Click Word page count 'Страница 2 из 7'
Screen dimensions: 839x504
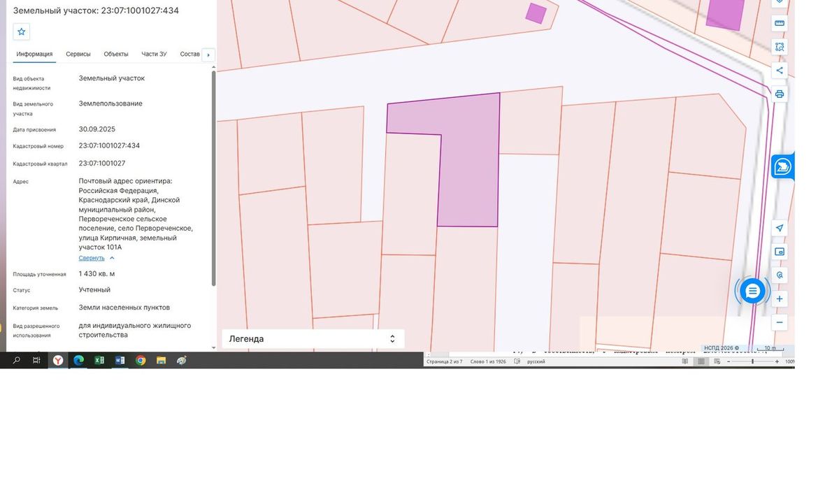pos(445,361)
